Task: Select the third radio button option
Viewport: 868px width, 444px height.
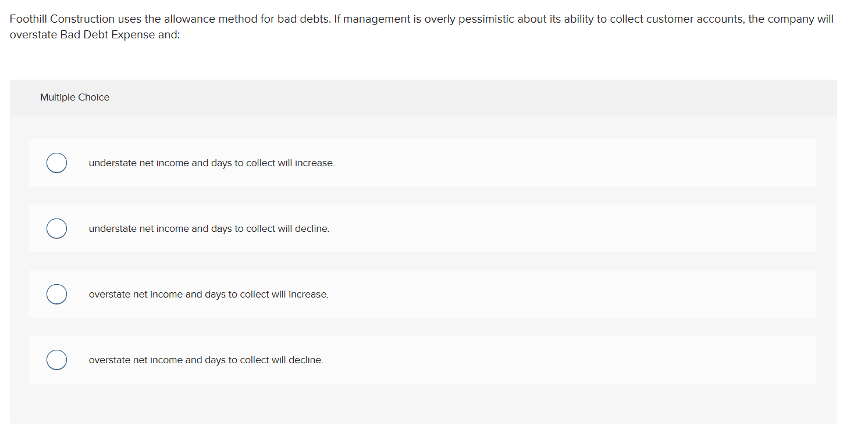Action: coord(56,294)
